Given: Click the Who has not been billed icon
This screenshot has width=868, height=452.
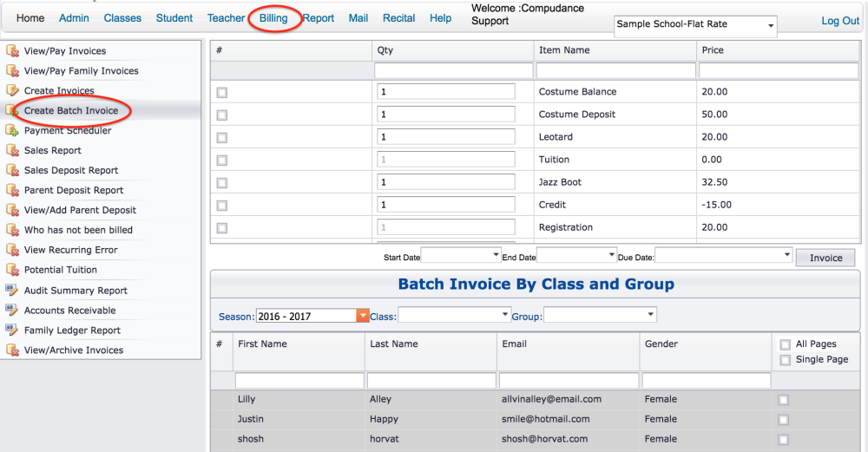Looking at the screenshot, I should [12, 230].
